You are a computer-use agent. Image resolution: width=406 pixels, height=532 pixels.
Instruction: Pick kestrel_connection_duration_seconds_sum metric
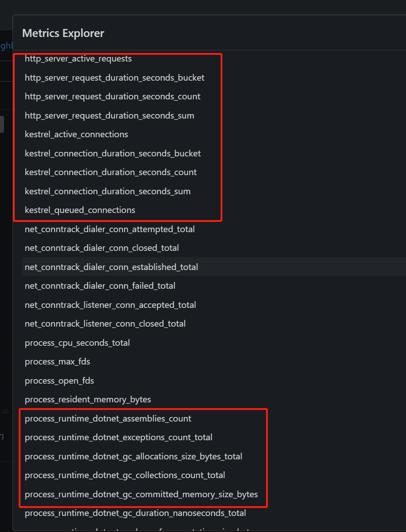[x=107, y=192]
